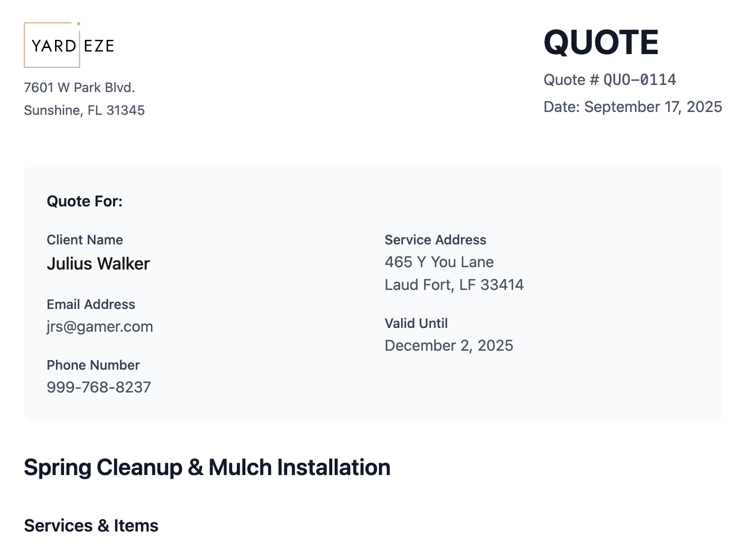Click the valid-until date December 2, 2025
Image resolution: width=749 pixels, height=560 pixels.
449,345
